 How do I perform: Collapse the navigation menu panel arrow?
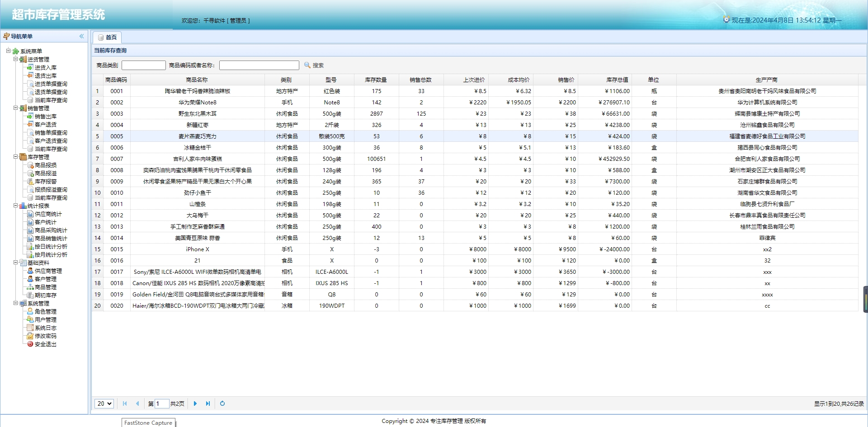(82, 36)
